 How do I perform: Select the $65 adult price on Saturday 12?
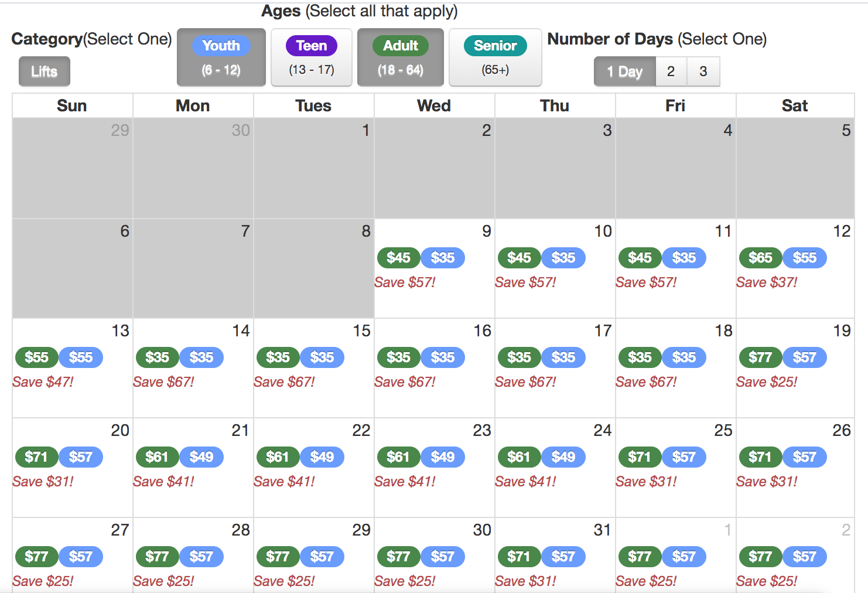pyautogui.click(x=760, y=258)
